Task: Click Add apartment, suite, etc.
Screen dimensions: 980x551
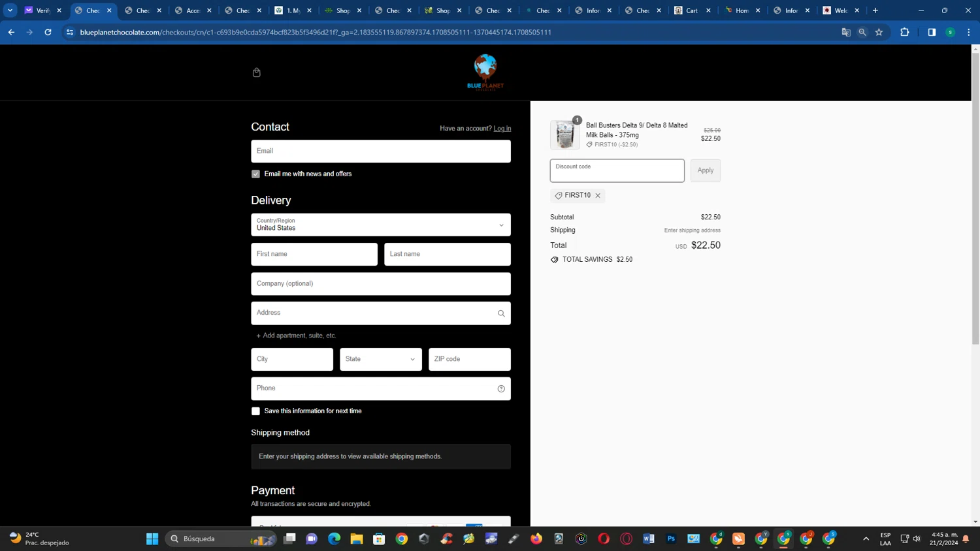Action: [296, 336]
